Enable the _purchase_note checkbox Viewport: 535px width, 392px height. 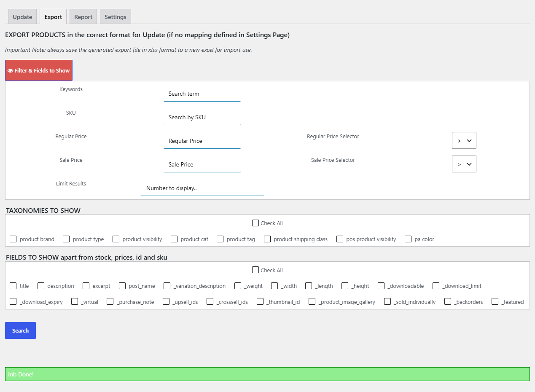click(110, 301)
